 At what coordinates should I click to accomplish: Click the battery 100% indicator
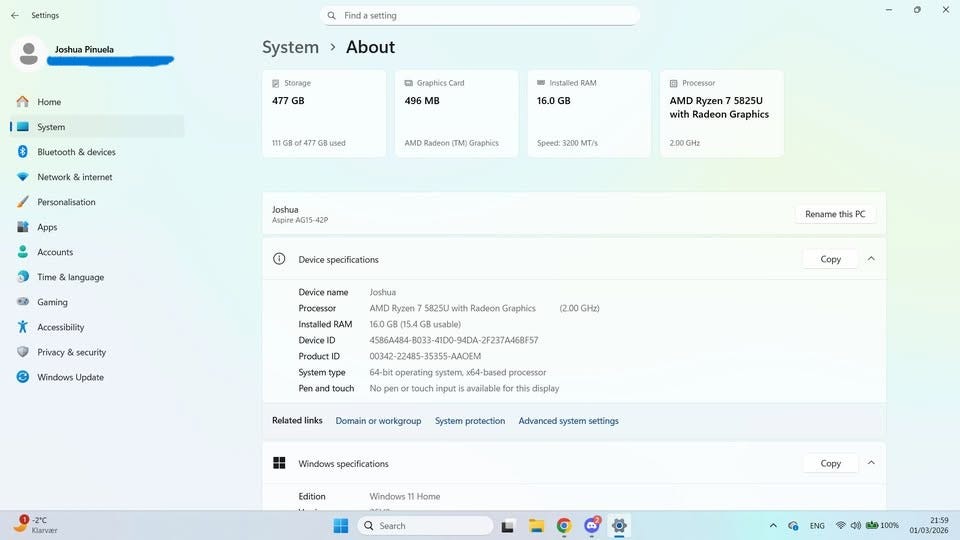pyautogui.click(x=882, y=525)
